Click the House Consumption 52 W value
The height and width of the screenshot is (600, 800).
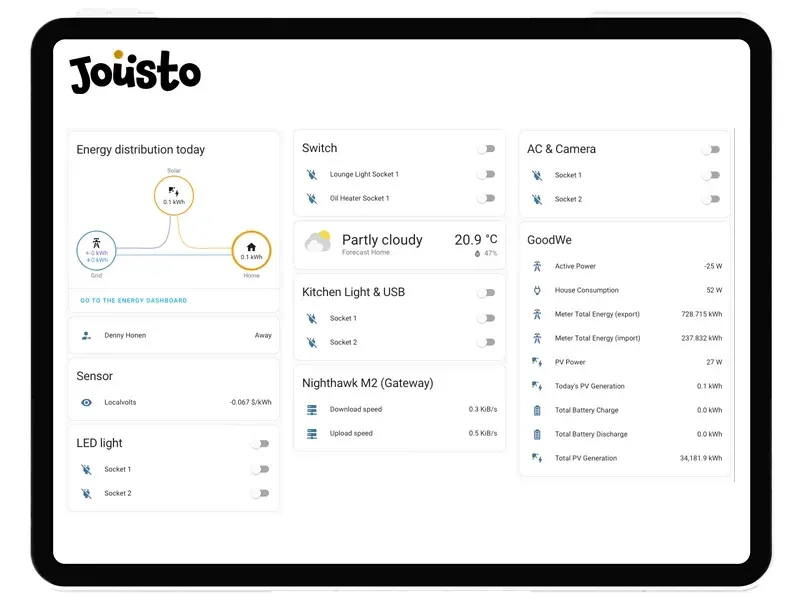click(x=714, y=290)
